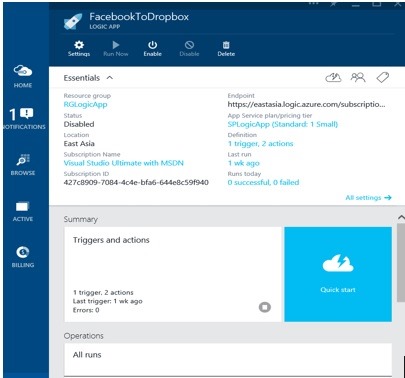Click the Summary section heading
This screenshot has width=405, height=378.
81,219
